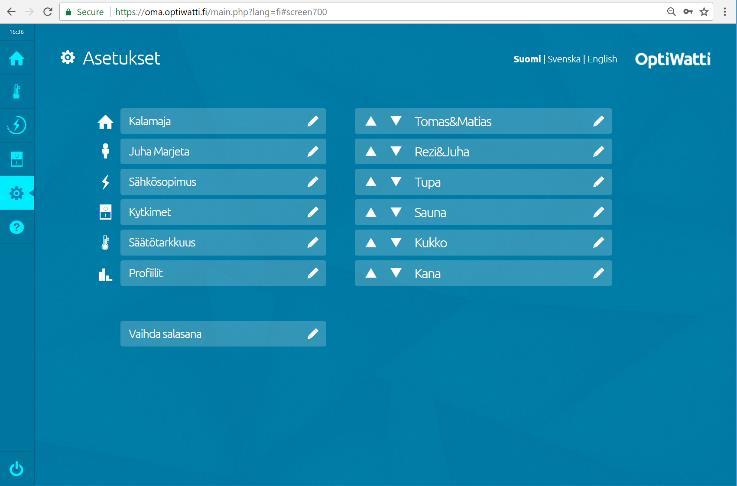Open the browser zoom magnifier icon
Viewport: 737px width, 486px height.
pos(671,12)
